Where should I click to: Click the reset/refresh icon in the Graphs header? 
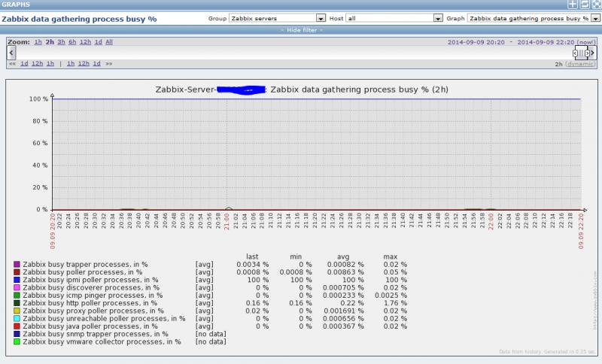[585, 5]
